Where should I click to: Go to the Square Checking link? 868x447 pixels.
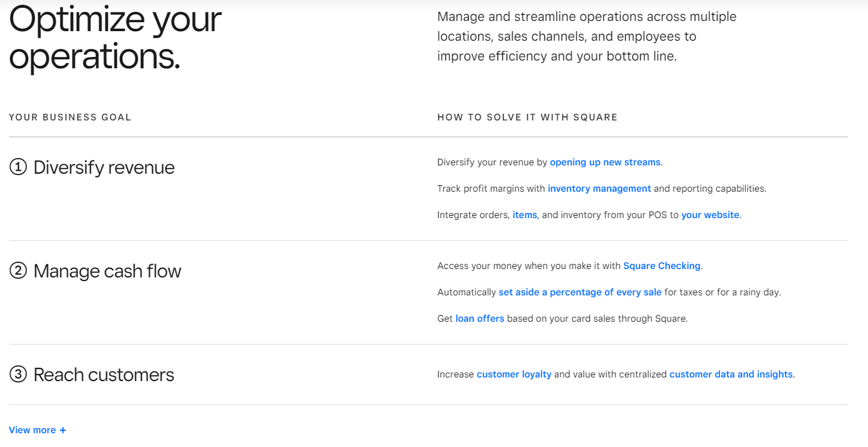(x=661, y=266)
